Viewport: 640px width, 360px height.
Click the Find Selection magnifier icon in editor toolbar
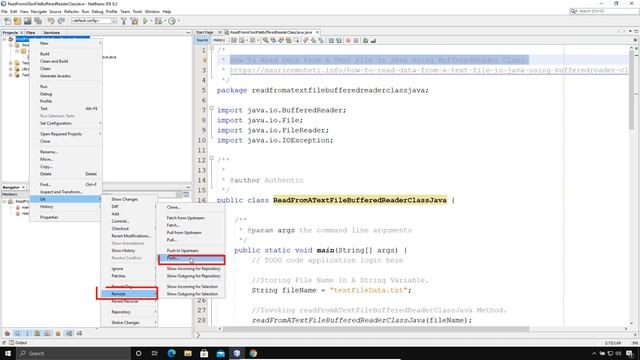(265, 40)
